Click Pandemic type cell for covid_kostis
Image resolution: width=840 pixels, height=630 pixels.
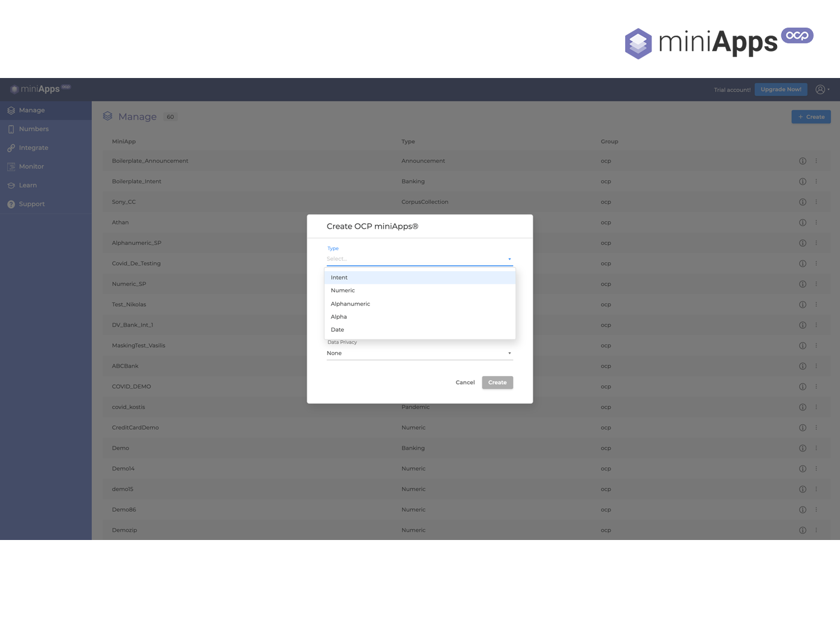[415, 407]
